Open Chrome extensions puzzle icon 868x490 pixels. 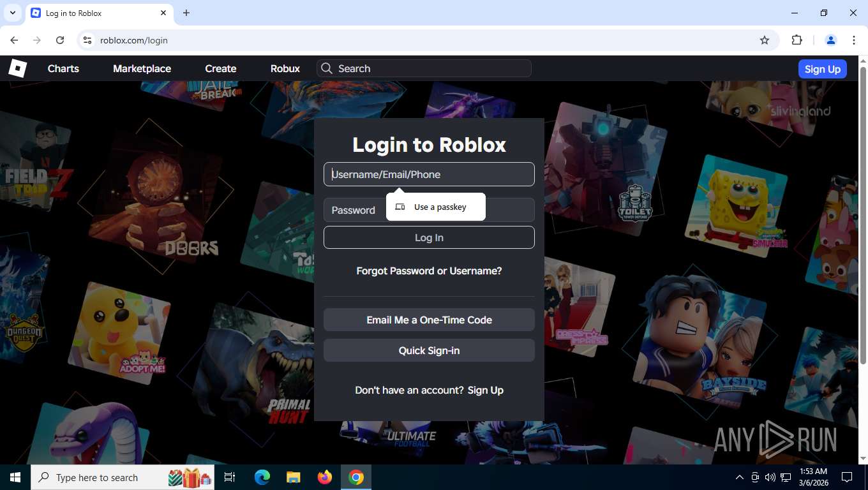pos(797,40)
